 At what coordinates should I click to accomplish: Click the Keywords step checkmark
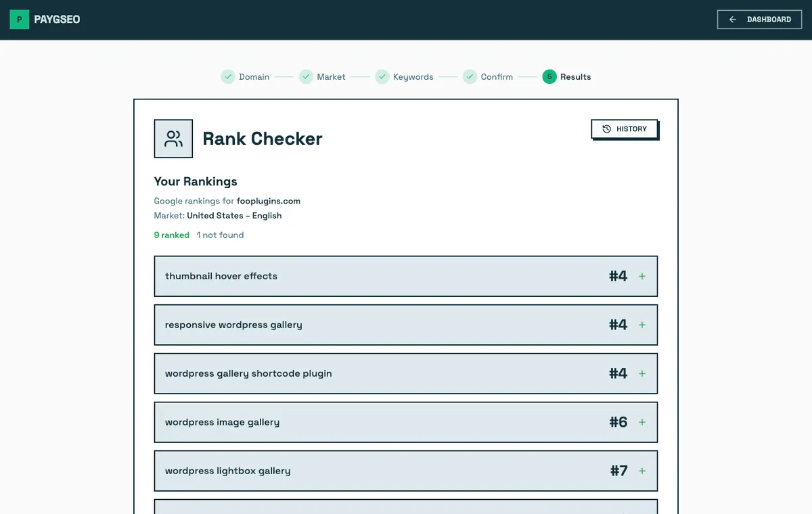(382, 77)
